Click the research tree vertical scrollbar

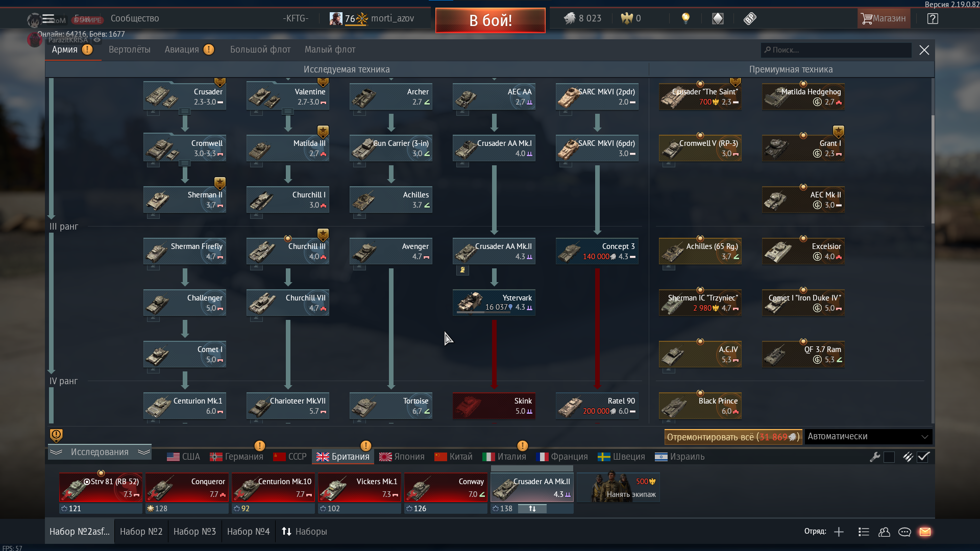[x=933, y=168]
